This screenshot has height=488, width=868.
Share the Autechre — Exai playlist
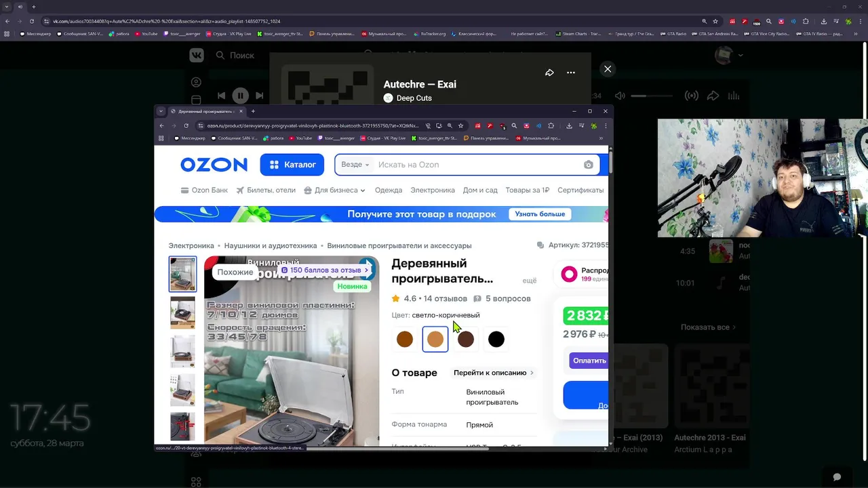click(x=549, y=73)
